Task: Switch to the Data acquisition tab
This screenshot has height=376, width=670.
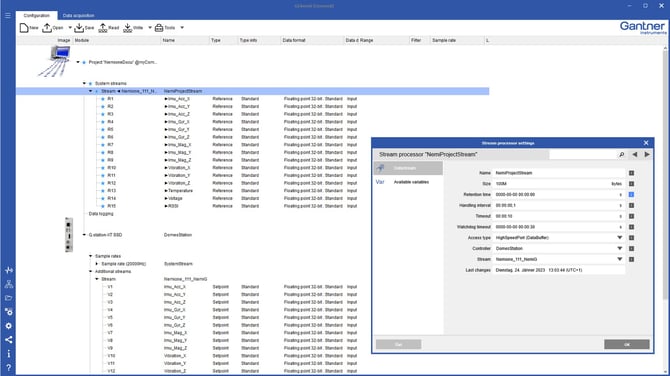Action: [79, 15]
